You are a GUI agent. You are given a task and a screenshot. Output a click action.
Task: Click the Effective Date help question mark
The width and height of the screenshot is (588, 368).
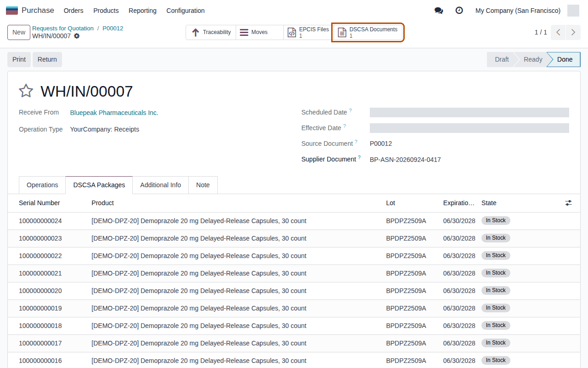click(x=345, y=126)
